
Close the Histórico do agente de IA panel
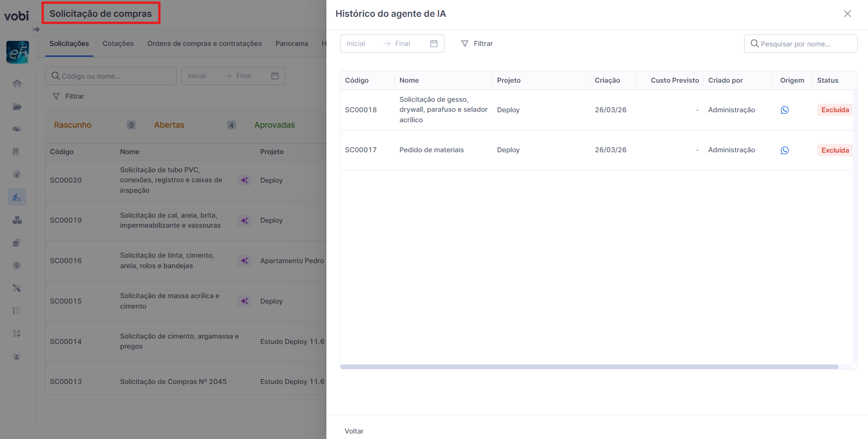847,14
